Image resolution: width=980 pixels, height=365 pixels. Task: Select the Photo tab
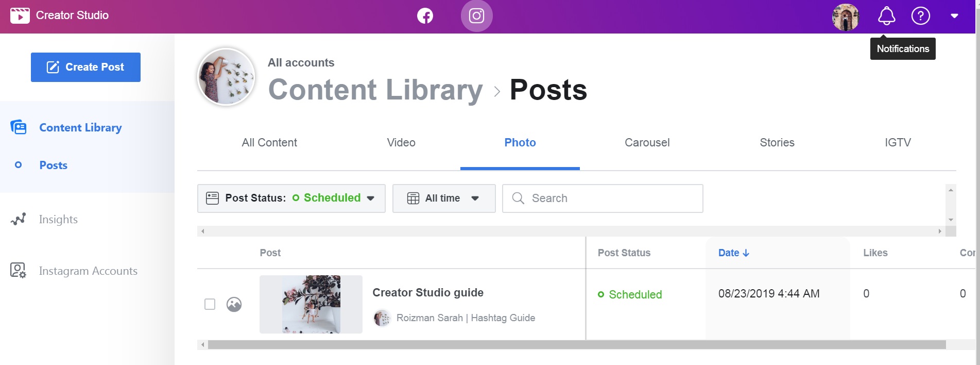pyautogui.click(x=520, y=143)
